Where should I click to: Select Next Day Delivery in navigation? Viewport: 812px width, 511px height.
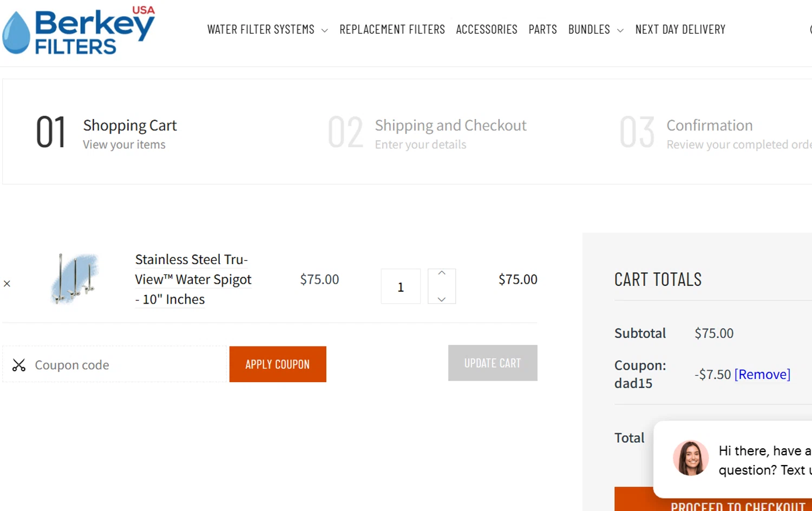pyautogui.click(x=680, y=30)
